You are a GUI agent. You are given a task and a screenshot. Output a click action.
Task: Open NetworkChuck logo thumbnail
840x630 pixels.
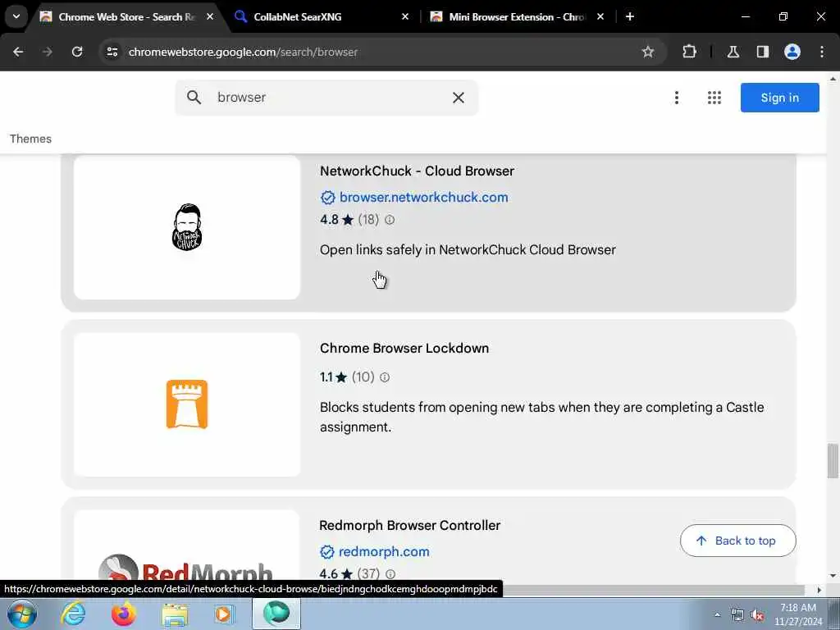click(187, 227)
